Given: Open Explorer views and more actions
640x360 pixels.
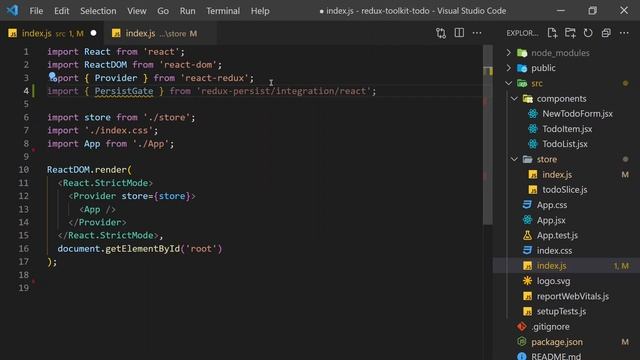Looking at the screenshot, I should pyautogui.click(x=624, y=33).
